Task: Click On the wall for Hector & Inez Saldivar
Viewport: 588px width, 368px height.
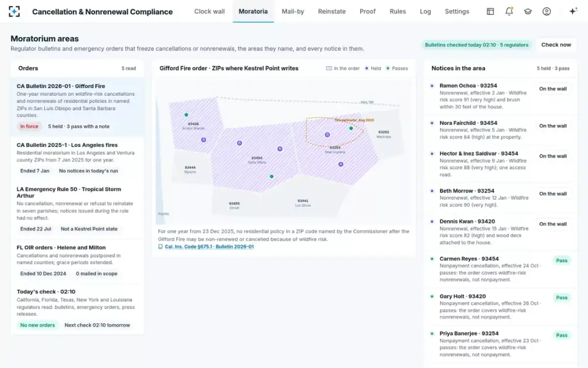Action: tap(553, 156)
